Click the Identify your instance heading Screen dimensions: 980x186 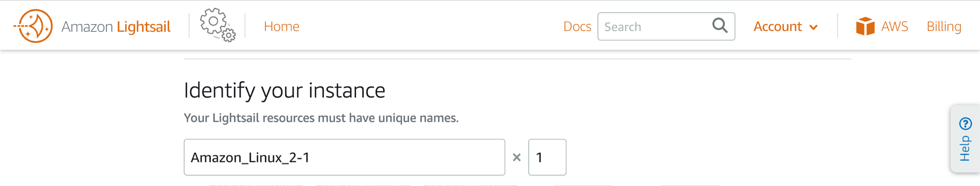coord(284,91)
